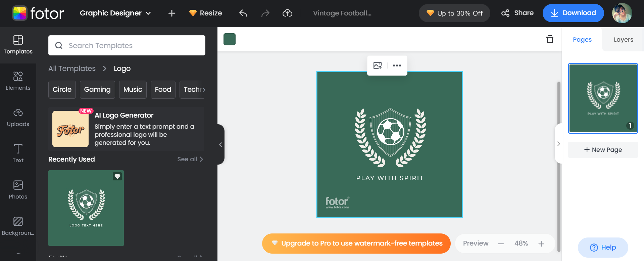644x261 pixels.
Task: Click the undo arrow icon
Action: pos(243,13)
